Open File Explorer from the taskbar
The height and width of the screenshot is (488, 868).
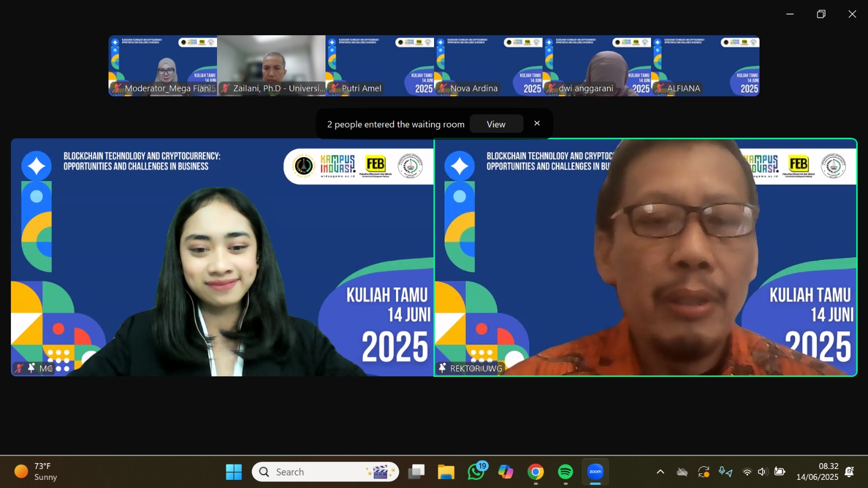tap(446, 472)
